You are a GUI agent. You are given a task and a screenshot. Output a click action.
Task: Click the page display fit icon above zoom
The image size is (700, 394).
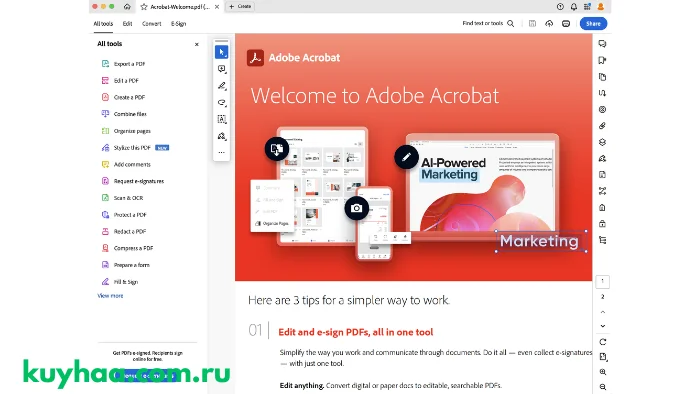tap(603, 357)
